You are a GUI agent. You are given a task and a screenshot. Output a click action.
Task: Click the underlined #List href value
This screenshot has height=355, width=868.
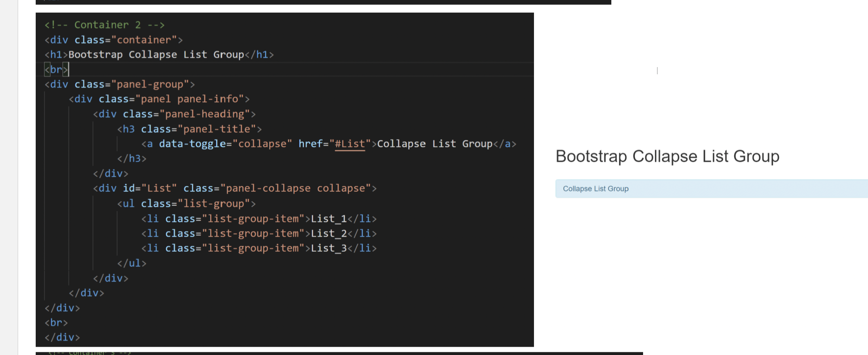coord(350,144)
